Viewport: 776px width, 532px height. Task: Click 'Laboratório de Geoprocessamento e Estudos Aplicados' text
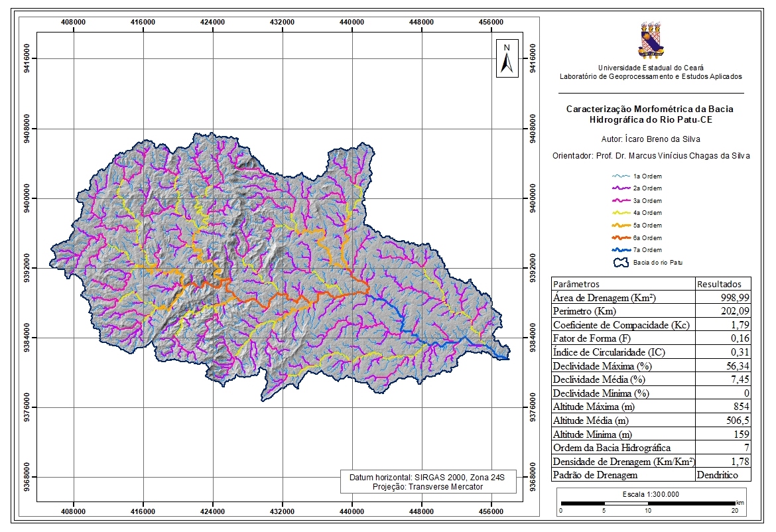tap(651, 77)
